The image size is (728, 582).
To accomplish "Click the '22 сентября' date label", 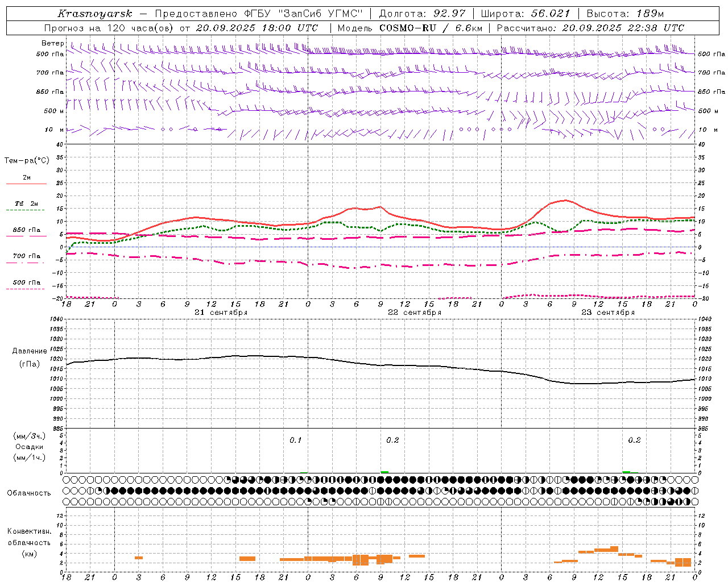I will tap(414, 313).
